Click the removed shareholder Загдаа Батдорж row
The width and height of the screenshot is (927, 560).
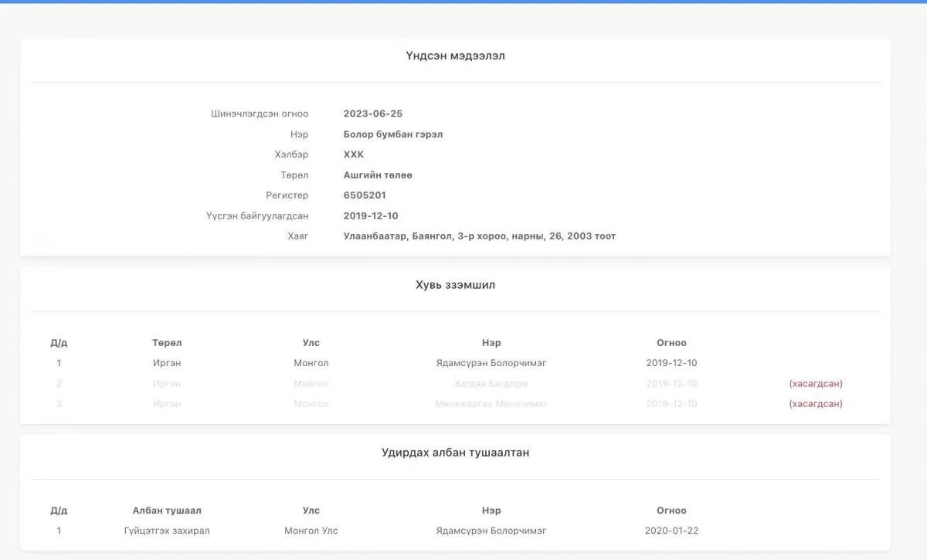(x=455, y=384)
